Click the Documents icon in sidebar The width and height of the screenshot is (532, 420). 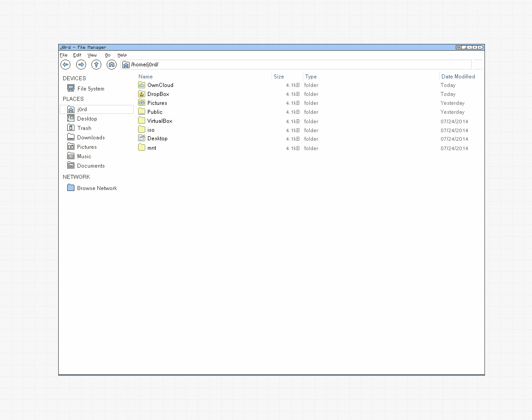tap(70, 165)
